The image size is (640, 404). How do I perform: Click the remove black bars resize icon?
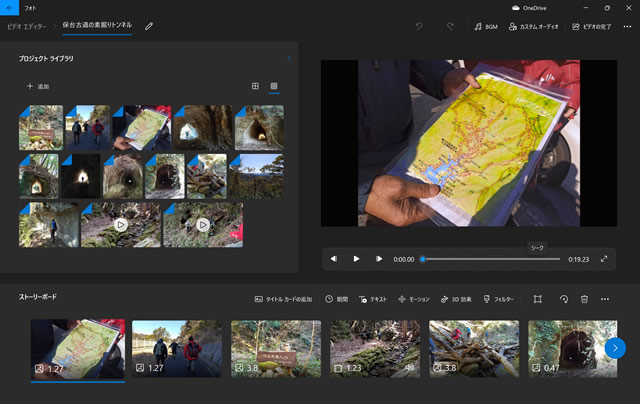(x=537, y=299)
